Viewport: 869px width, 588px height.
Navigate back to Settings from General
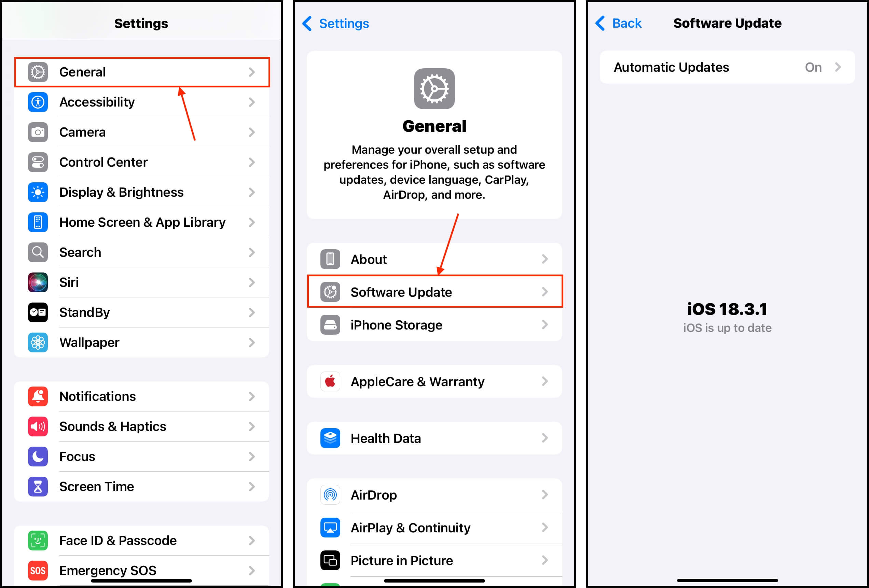tap(334, 24)
